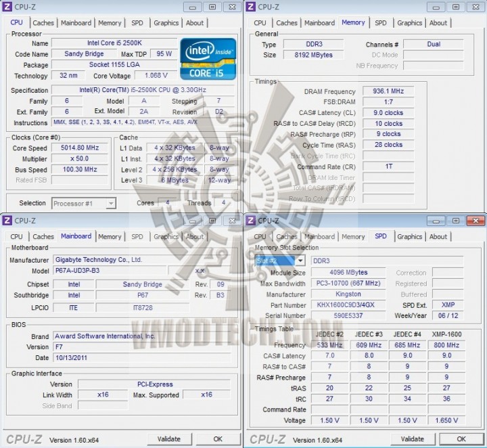
Task: Click the XMP-1600 frequency value 800 MHz
Action: [446, 345]
